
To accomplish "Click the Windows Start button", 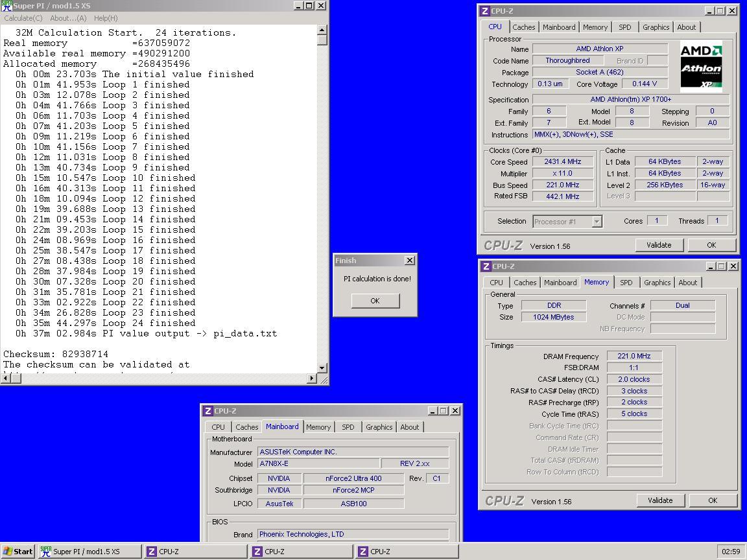I will click(18, 552).
